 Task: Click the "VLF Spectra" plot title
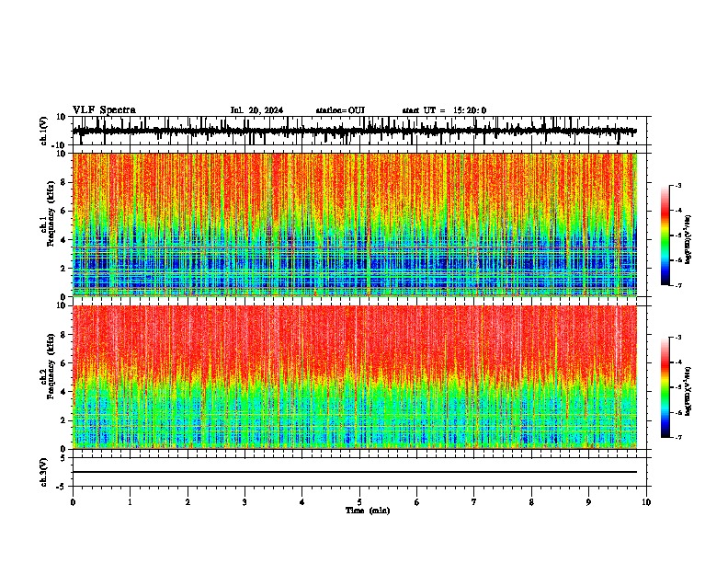point(104,110)
